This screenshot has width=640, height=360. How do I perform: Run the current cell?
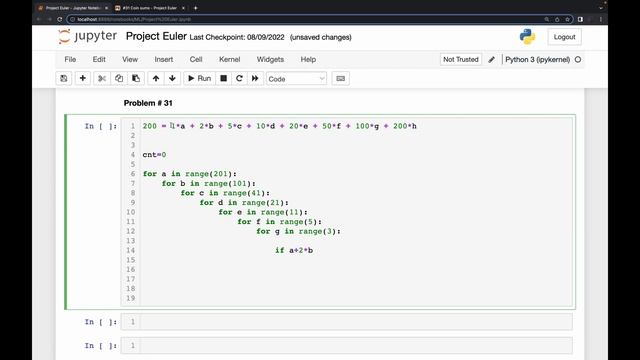tap(199, 78)
